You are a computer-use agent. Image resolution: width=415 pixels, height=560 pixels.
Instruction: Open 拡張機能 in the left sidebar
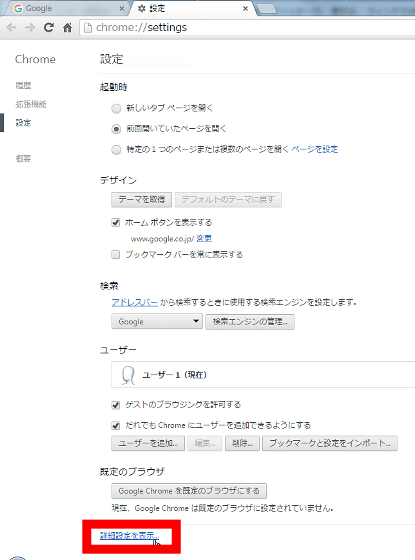click(x=31, y=104)
